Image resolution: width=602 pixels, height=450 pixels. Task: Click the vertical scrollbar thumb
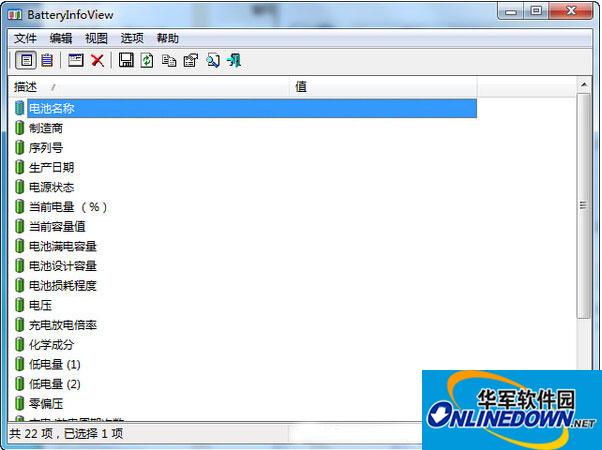(x=584, y=205)
